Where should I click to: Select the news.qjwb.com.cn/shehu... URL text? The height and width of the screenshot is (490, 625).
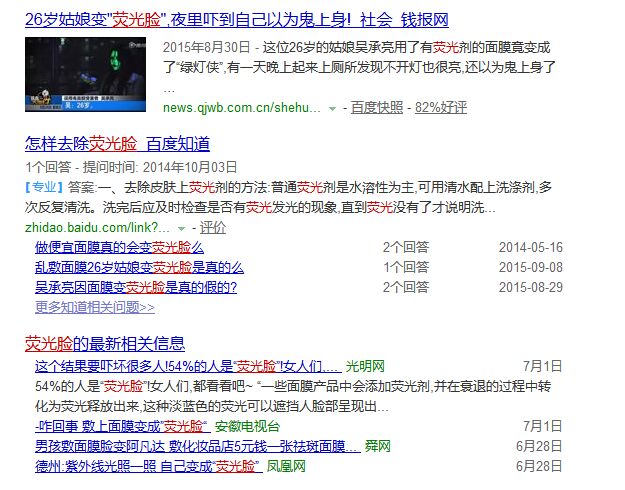(242, 108)
